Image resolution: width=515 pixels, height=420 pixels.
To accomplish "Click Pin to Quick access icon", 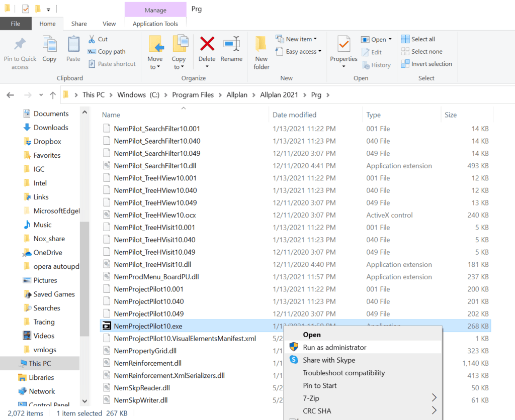I will pyautogui.click(x=20, y=45).
